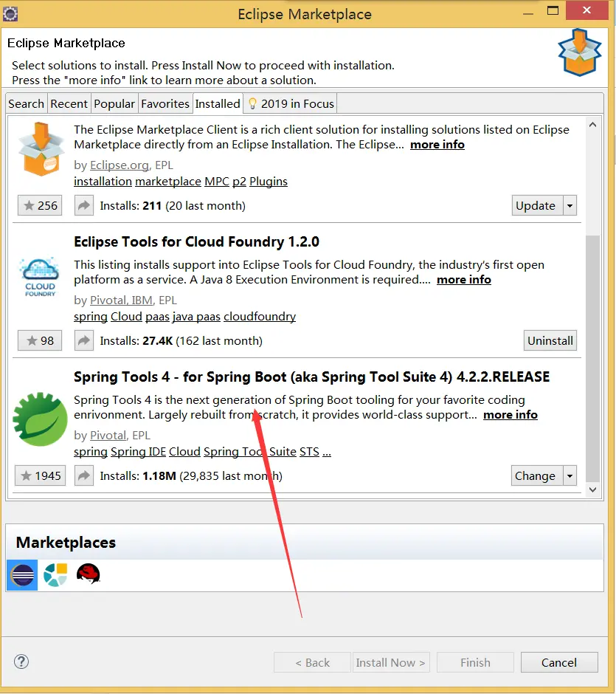Image resolution: width=616 pixels, height=694 pixels.
Task: Open the Pivotal link under Spring Tools
Action: [108, 435]
